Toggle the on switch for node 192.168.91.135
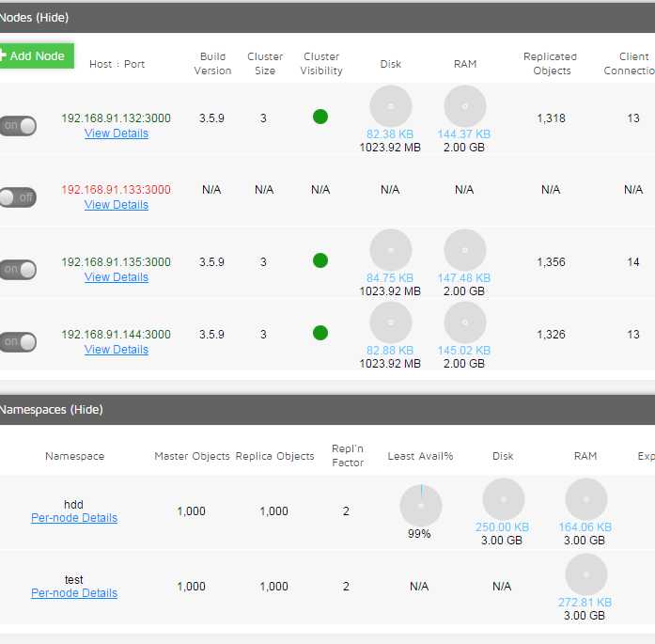Screen dimensions: 655x644 coord(18,270)
